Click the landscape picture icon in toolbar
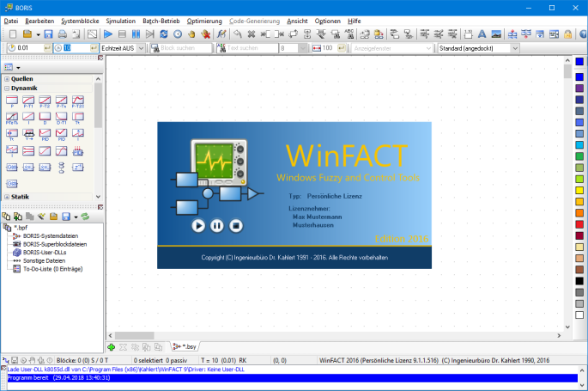The image size is (588, 391). pos(496,34)
